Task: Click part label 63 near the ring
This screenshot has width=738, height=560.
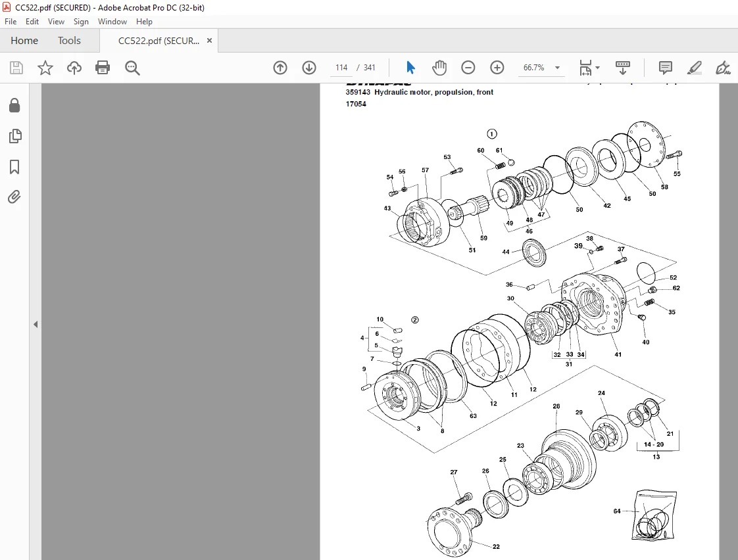Action: pyautogui.click(x=473, y=415)
